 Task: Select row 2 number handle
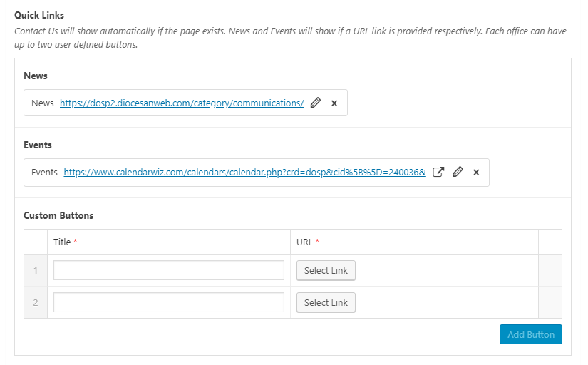click(36, 302)
